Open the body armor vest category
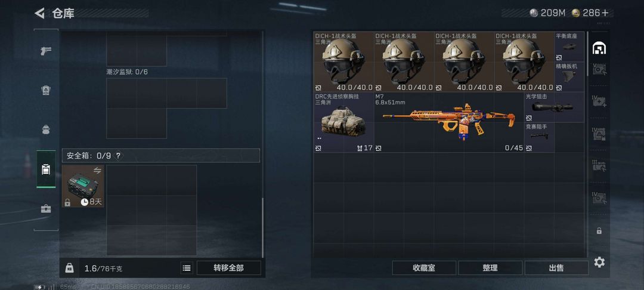Viewport: 644px width, 290px height. [x=45, y=90]
